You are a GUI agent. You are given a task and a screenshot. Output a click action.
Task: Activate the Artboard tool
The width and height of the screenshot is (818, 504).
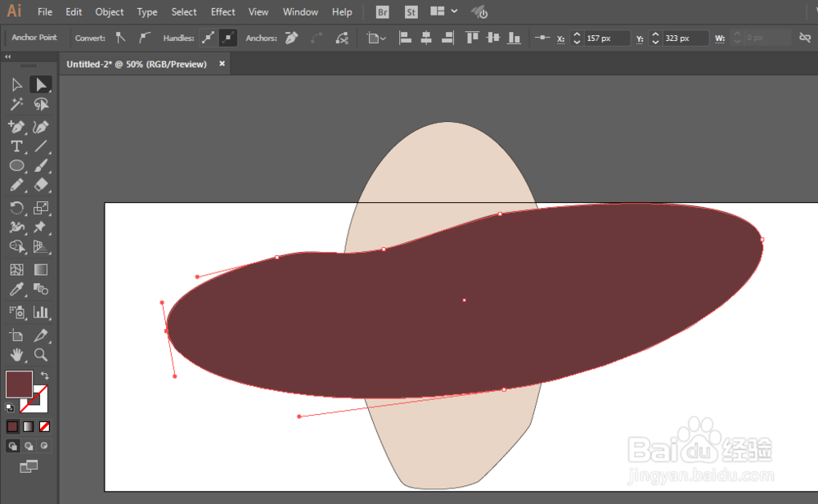coord(16,335)
